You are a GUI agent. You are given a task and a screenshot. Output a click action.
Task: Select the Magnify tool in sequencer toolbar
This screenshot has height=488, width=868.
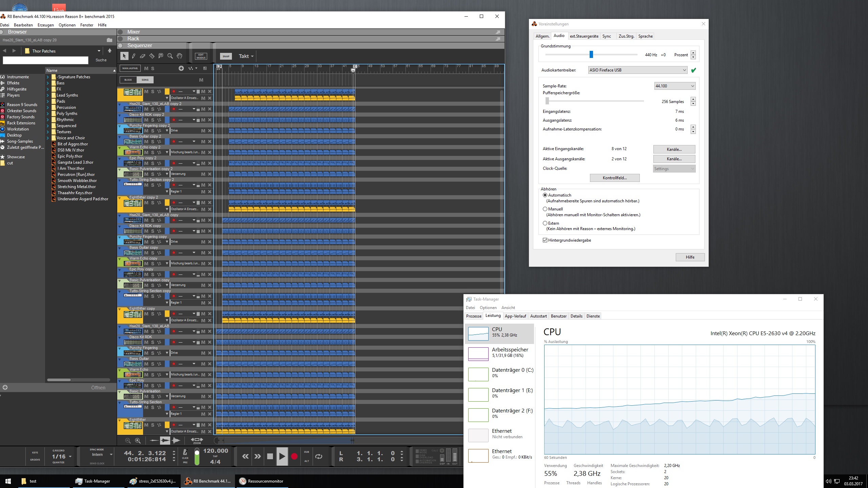click(170, 56)
